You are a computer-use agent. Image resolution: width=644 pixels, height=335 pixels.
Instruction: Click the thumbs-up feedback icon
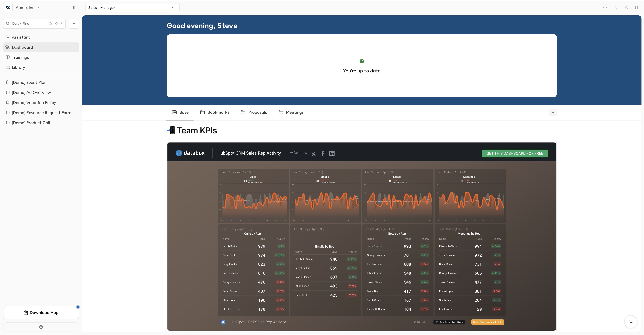tap(626, 8)
